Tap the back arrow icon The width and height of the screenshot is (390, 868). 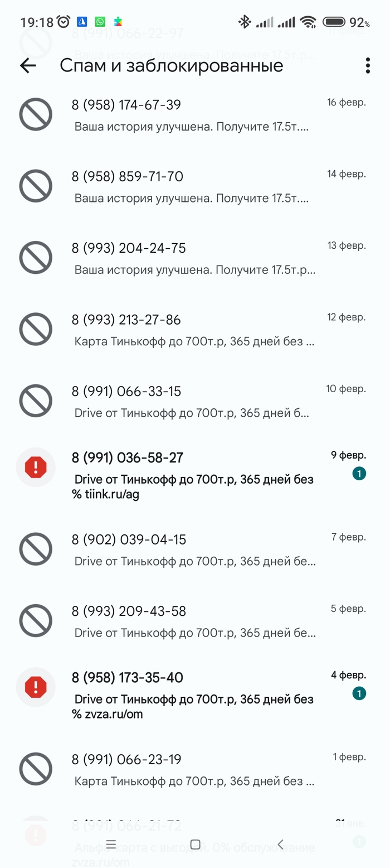click(x=28, y=65)
